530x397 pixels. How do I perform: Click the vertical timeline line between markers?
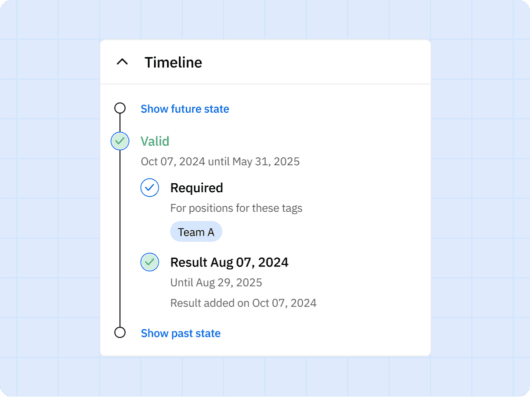[120, 239]
